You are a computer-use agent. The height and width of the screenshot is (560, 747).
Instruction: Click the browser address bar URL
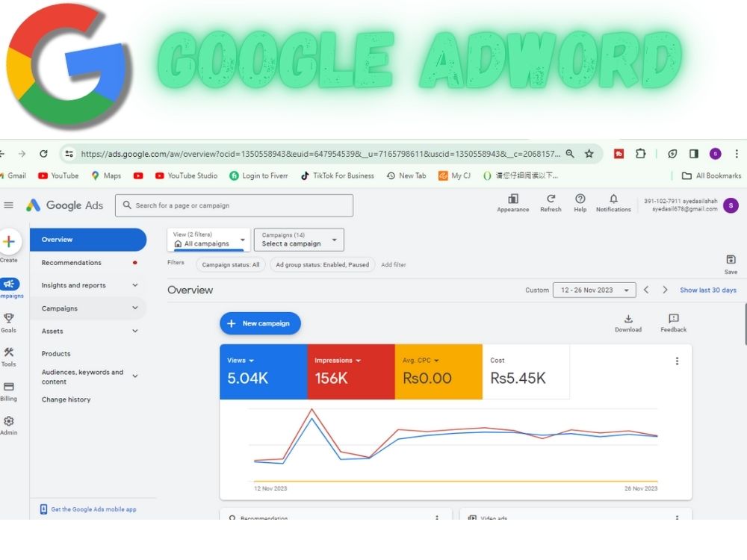click(320, 154)
